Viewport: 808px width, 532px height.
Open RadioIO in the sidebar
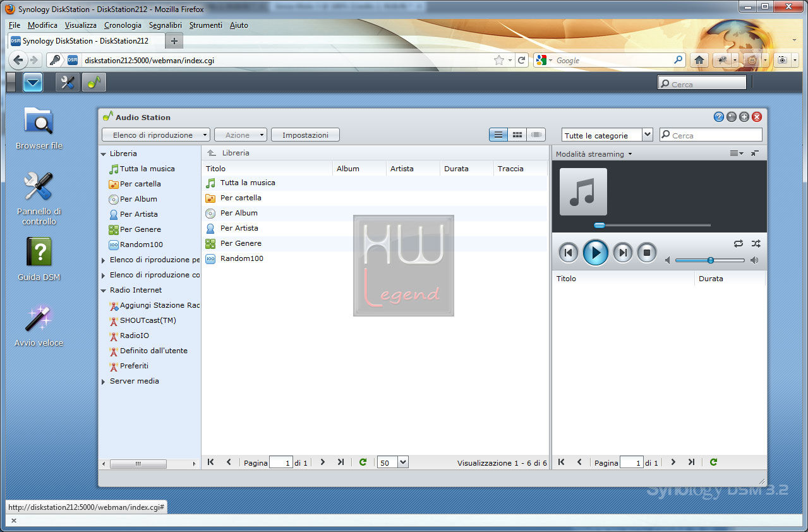(x=134, y=336)
